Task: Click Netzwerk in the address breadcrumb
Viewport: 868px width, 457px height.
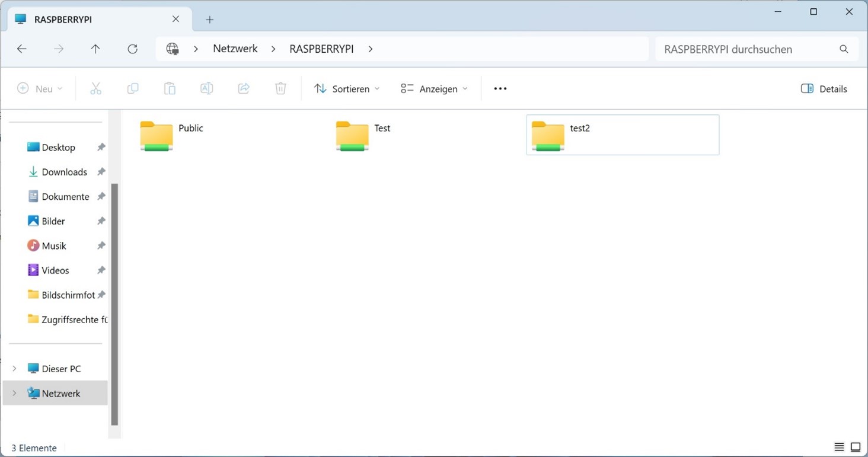Action: tap(235, 49)
